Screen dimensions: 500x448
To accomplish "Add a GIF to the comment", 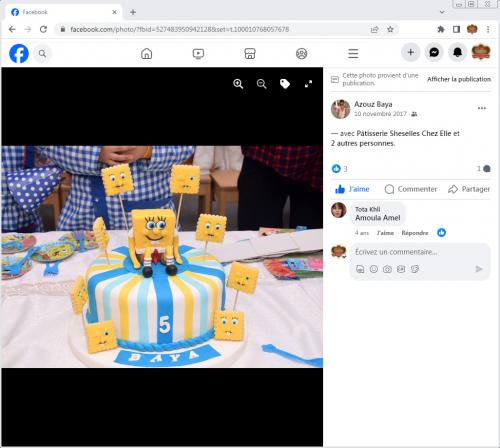I will pos(401,269).
